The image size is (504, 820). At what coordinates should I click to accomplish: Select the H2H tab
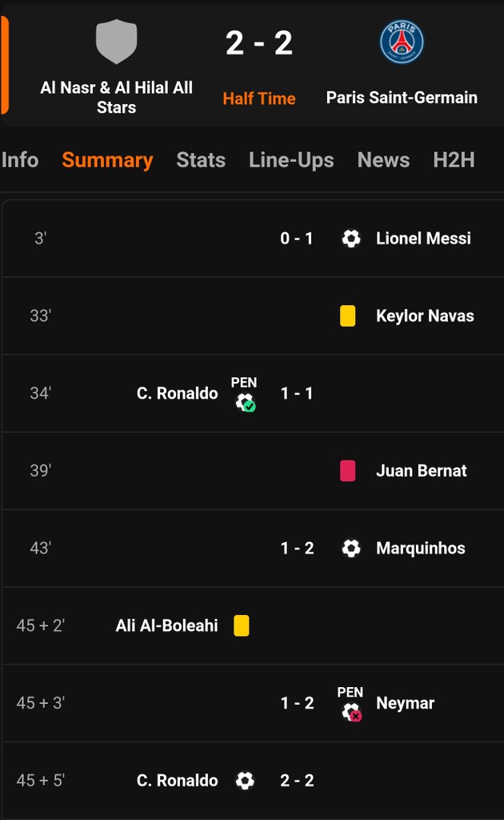454,160
